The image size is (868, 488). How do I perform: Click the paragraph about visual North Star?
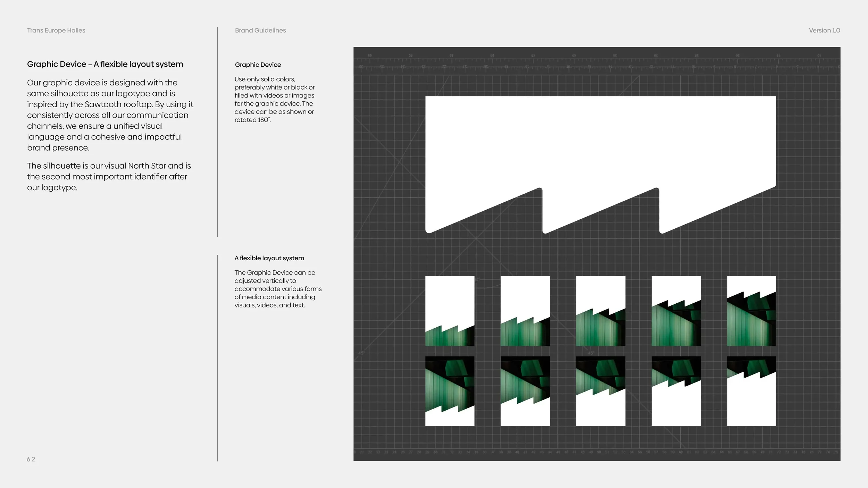pyautogui.click(x=109, y=176)
